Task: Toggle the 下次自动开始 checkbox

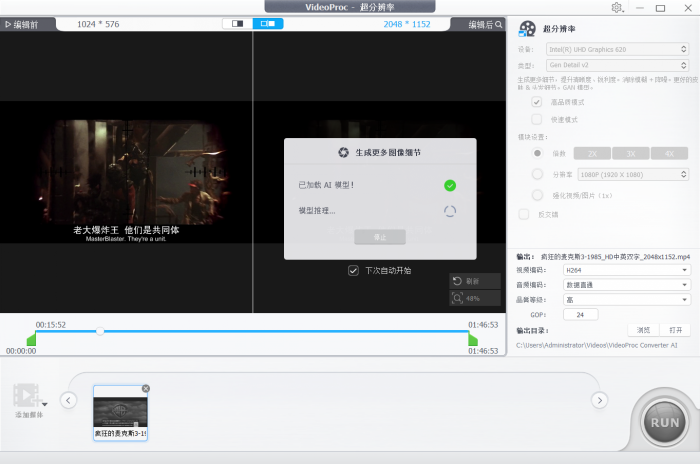Action: tap(353, 271)
